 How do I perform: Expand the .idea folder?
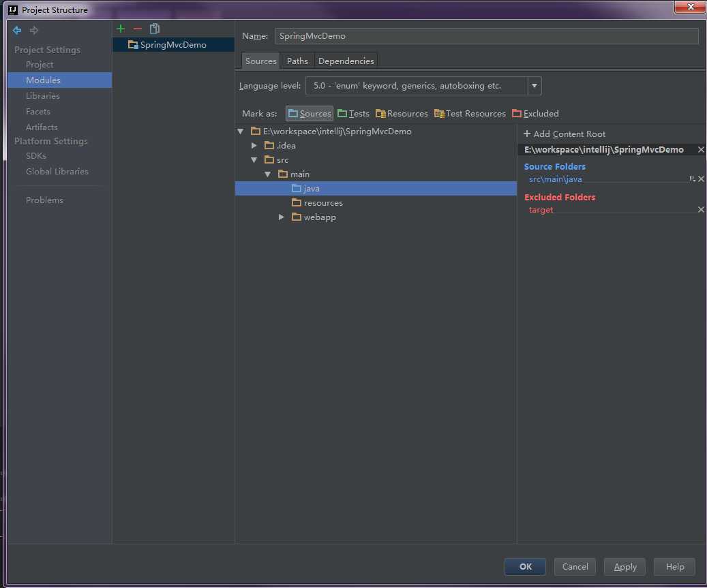coord(254,146)
